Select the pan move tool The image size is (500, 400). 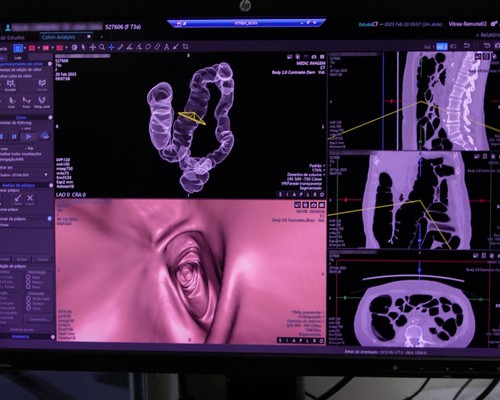click(93, 47)
